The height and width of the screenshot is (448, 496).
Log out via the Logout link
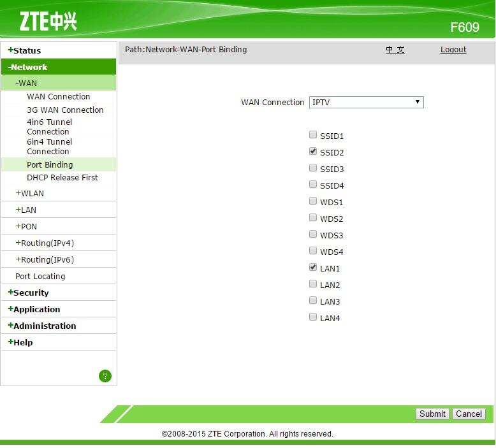pos(453,50)
